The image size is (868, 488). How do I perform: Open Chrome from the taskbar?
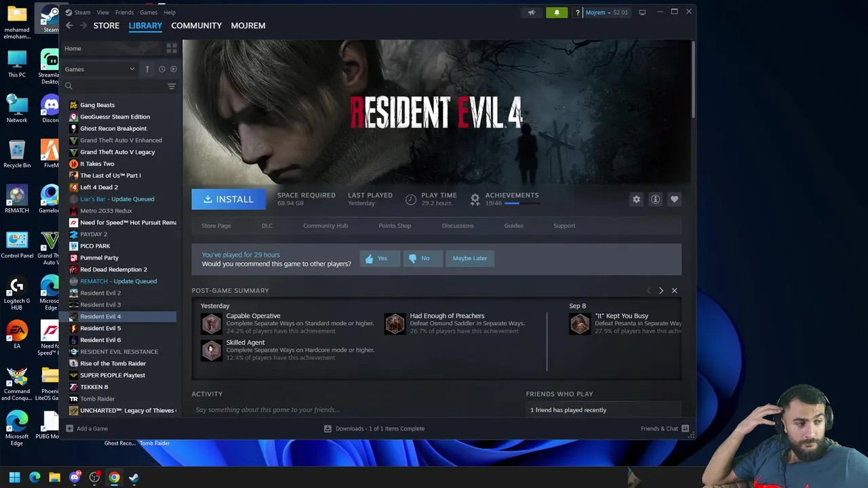point(114,477)
